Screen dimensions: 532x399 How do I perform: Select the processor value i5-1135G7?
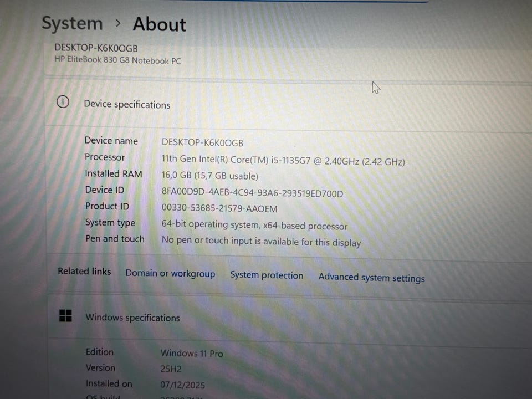coord(283,160)
